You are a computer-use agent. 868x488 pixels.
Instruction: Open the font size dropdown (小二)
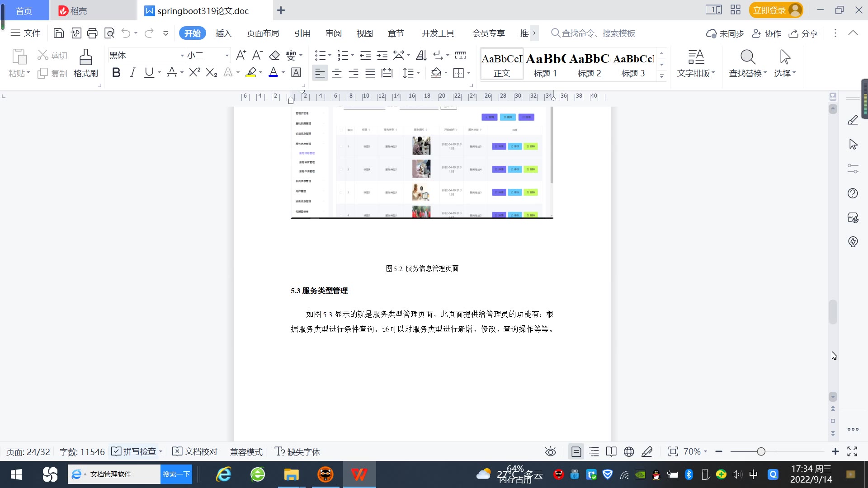click(227, 56)
